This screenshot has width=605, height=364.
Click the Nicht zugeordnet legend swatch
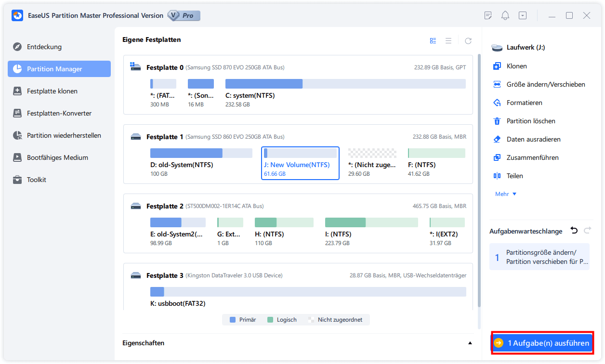[311, 320]
